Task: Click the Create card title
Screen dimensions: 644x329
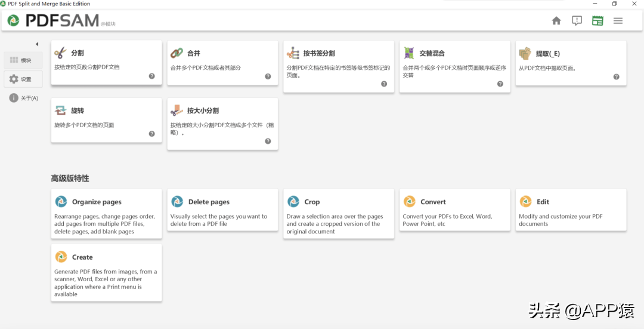Action: [82, 257]
